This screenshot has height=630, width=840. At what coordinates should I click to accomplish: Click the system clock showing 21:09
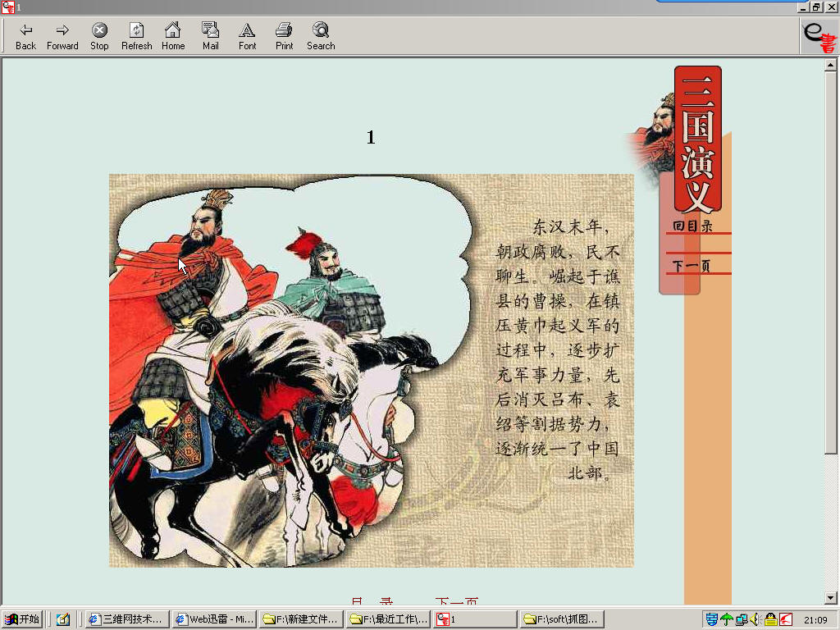tap(815, 620)
